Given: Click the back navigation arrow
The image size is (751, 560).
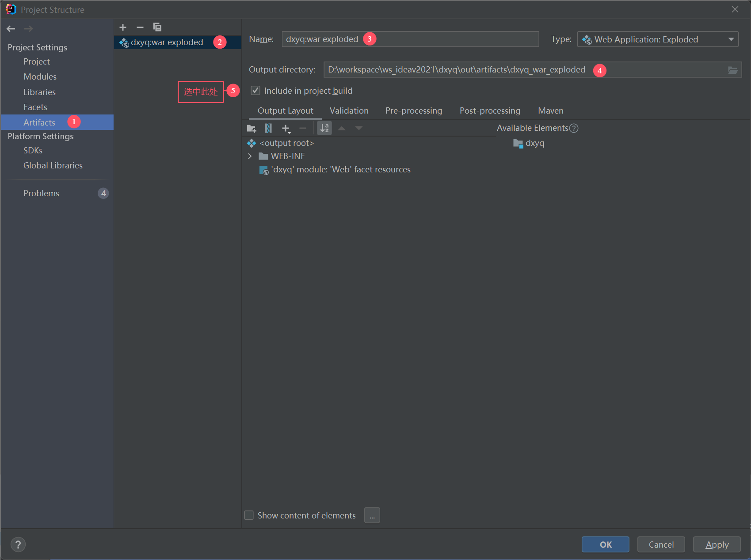Looking at the screenshot, I should [x=11, y=29].
